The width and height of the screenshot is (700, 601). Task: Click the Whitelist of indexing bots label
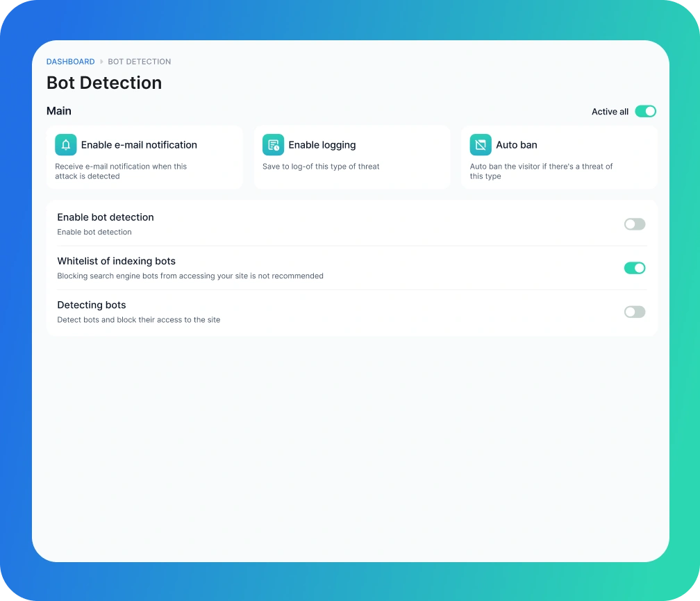pyautogui.click(x=116, y=261)
